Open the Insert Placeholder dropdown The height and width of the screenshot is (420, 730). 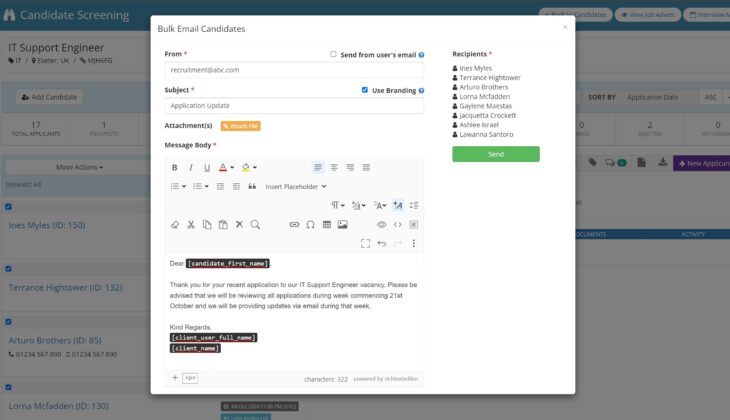point(296,186)
